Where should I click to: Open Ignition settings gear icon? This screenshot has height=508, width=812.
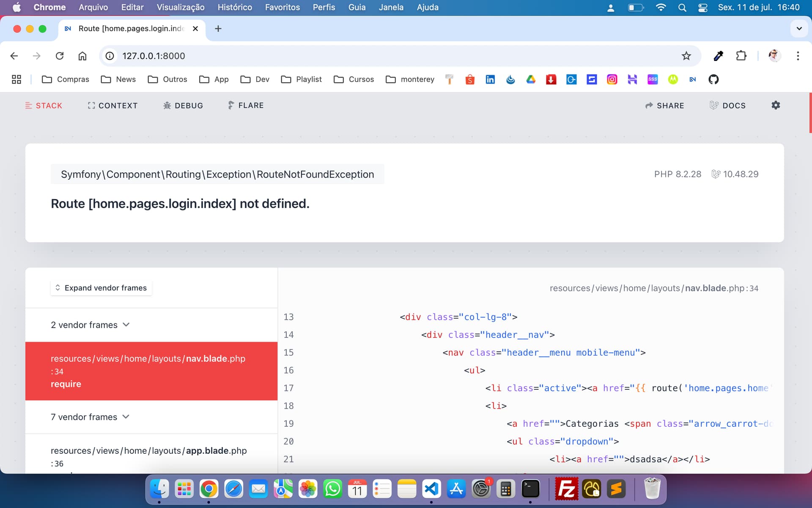pos(775,105)
